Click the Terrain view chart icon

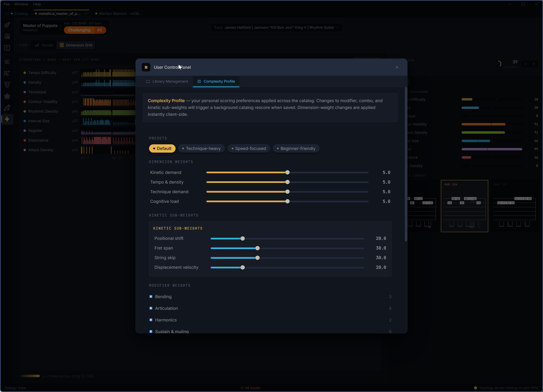(37, 45)
